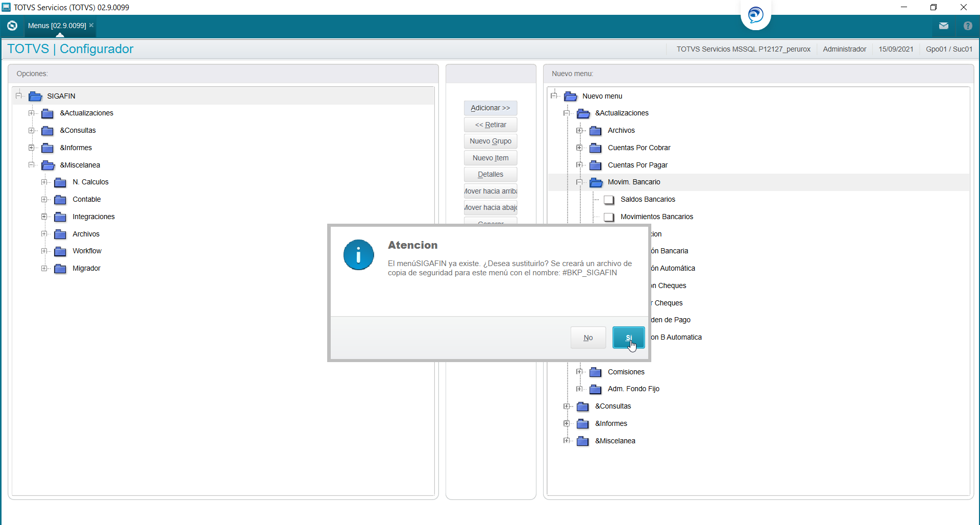Select the Archivos folder under &Miscelanea
Viewport: 980px width, 525px height.
pos(86,234)
